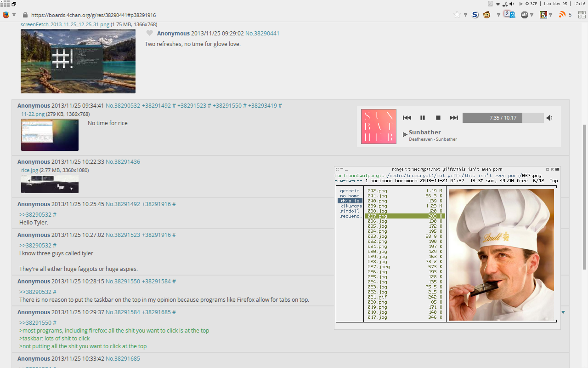Select 'sindoll' folder in ranger

351,211
